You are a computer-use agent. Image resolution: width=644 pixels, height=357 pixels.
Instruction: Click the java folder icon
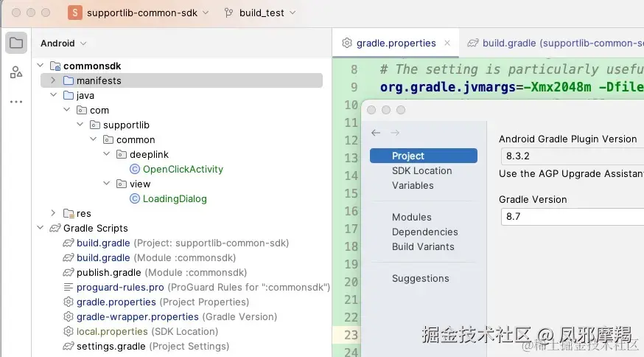pos(69,95)
